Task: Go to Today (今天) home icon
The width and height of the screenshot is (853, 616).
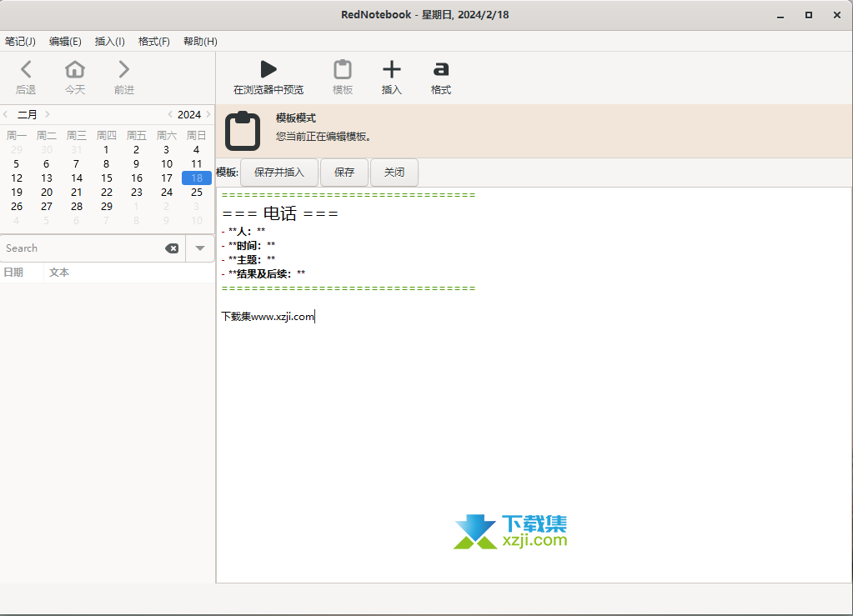Action: pyautogui.click(x=75, y=69)
